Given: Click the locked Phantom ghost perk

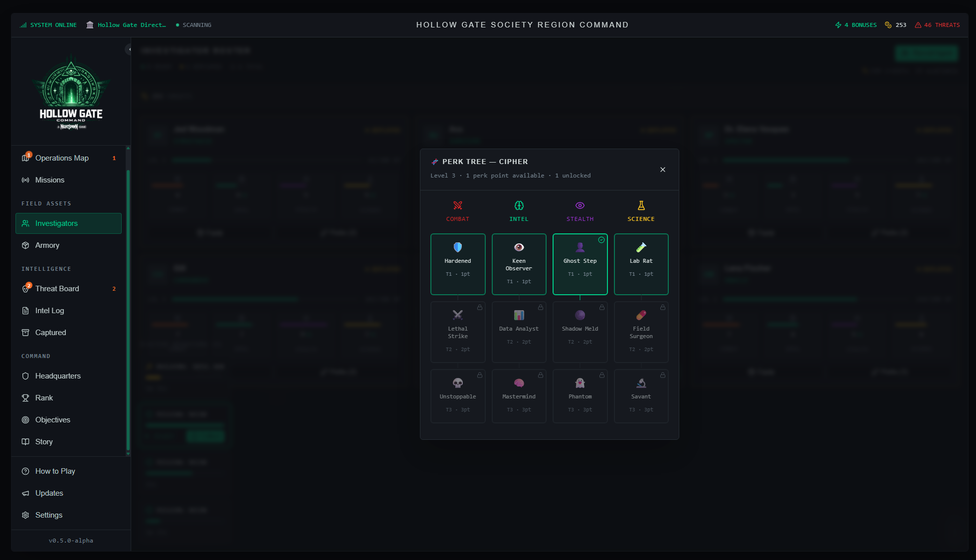Looking at the screenshot, I should click(580, 396).
